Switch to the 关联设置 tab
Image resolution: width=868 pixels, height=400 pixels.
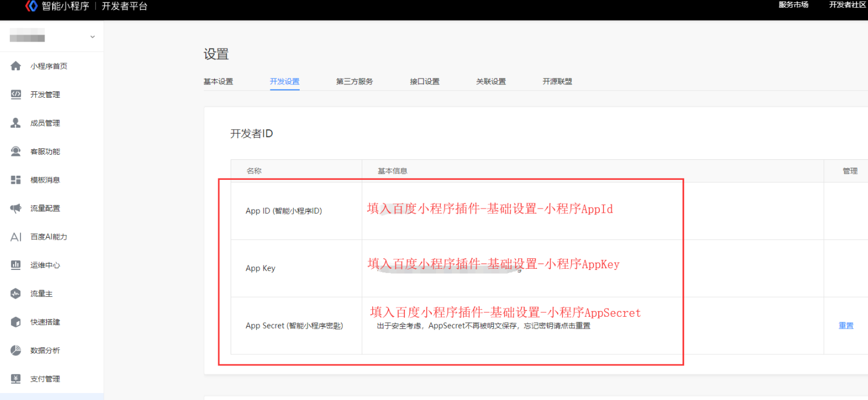(491, 81)
